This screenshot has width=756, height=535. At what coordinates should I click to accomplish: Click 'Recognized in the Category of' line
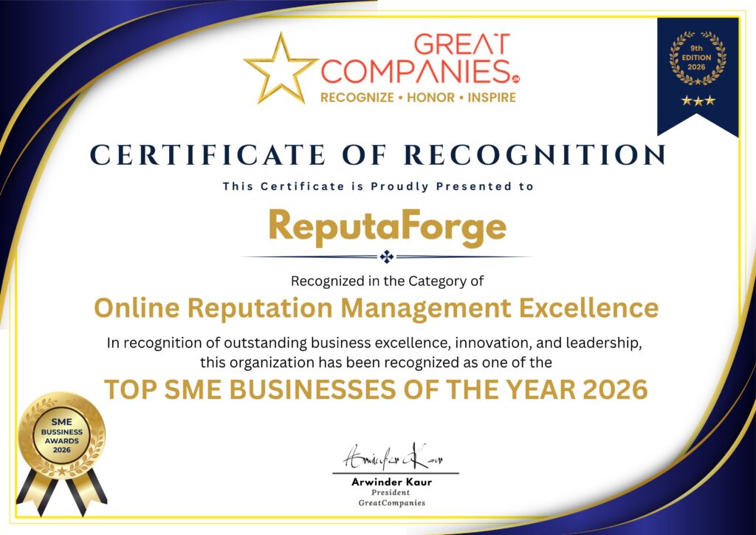387,281
